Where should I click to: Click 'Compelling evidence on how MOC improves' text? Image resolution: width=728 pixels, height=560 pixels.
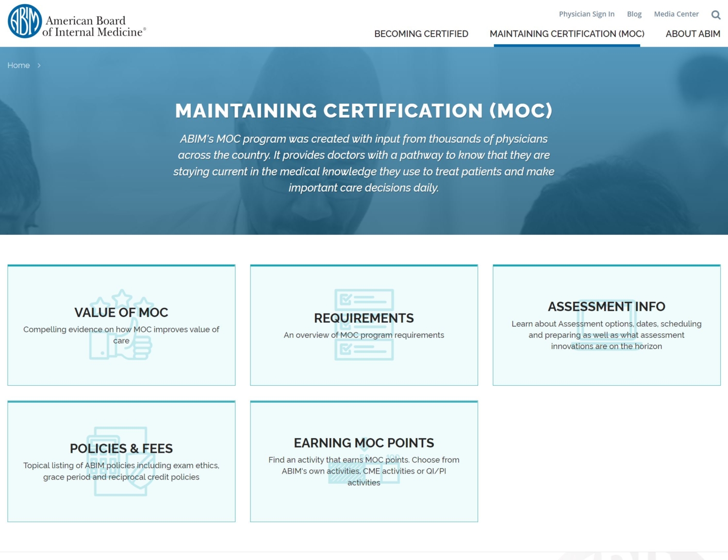pyautogui.click(x=121, y=335)
